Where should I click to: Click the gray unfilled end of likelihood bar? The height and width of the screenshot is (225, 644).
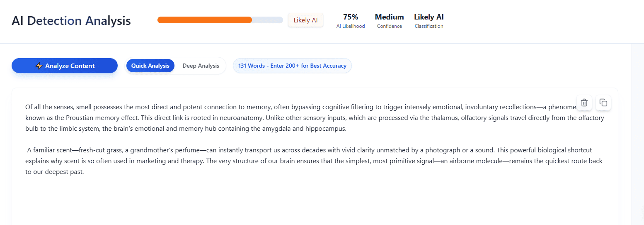click(x=269, y=20)
